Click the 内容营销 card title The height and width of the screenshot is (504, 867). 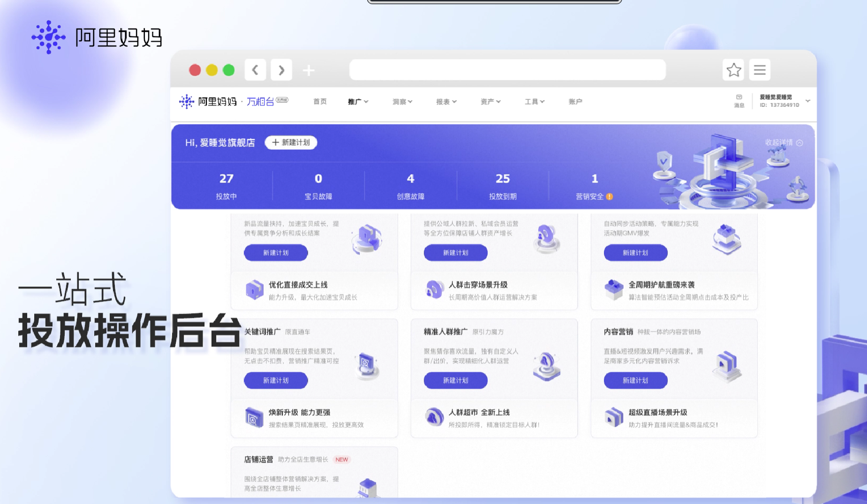[x=618, y=331]
